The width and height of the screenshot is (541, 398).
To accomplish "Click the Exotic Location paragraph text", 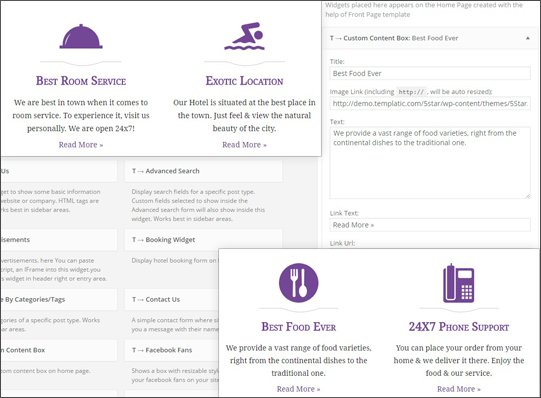I will [x=244, y=116].
